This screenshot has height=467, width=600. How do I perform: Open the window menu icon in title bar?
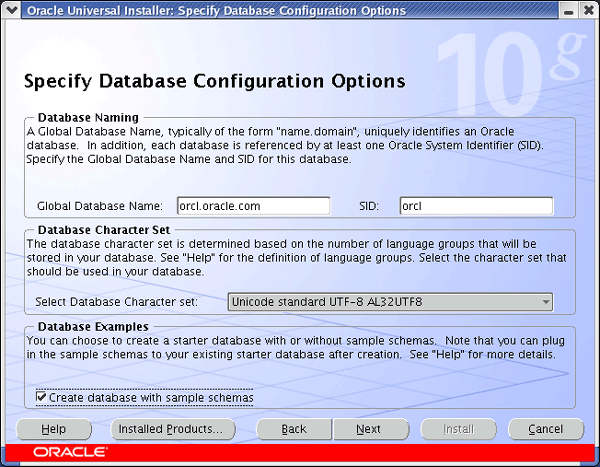pyautogui.click(x=11, y=10)
